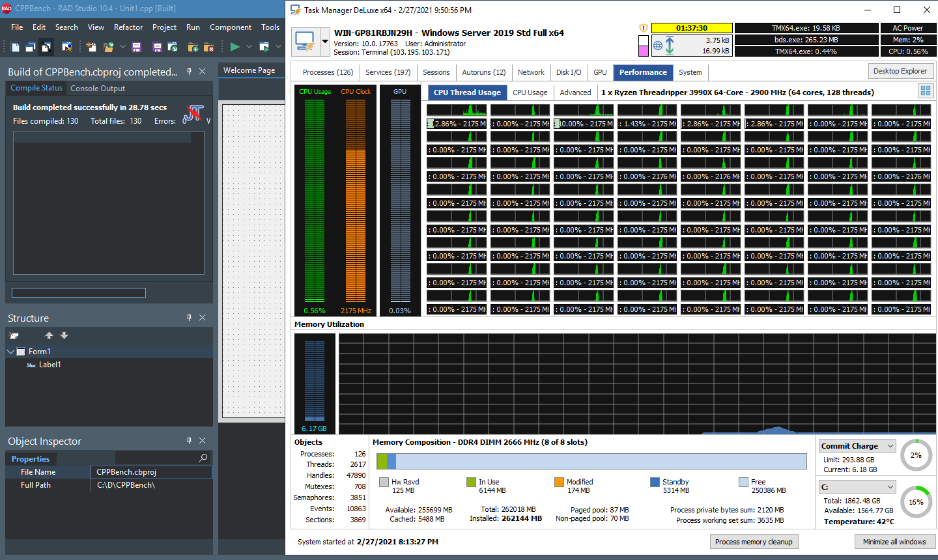Open the File menu in RAD Studio

17,27
